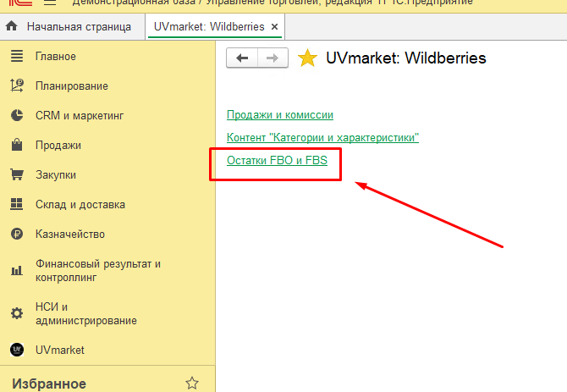
Task: Click the Избранное panel heading
Action: (49, 384)
